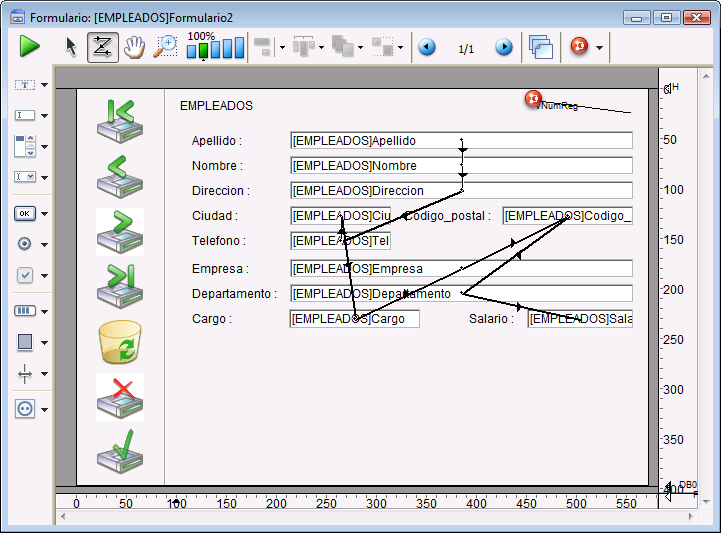Click the red X Cancel button

coord(119,397)
